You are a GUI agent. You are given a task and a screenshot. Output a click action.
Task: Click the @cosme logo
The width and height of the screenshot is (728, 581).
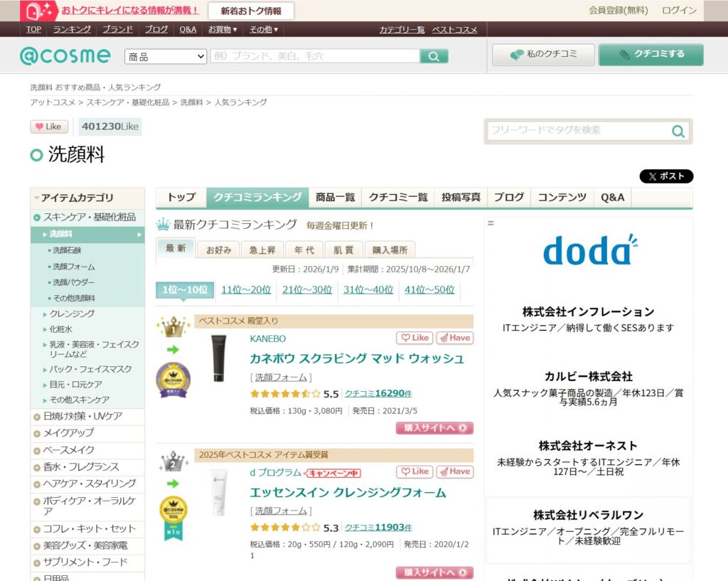pos(65,55)
